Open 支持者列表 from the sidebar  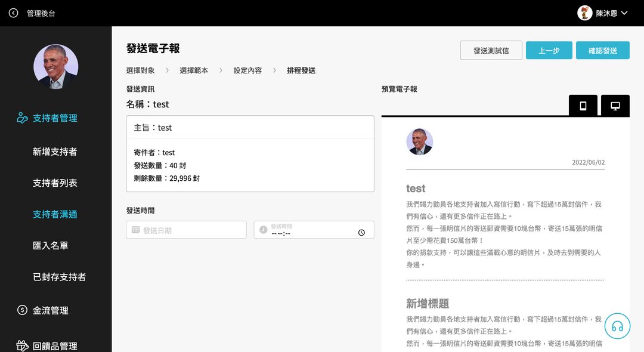55,183
